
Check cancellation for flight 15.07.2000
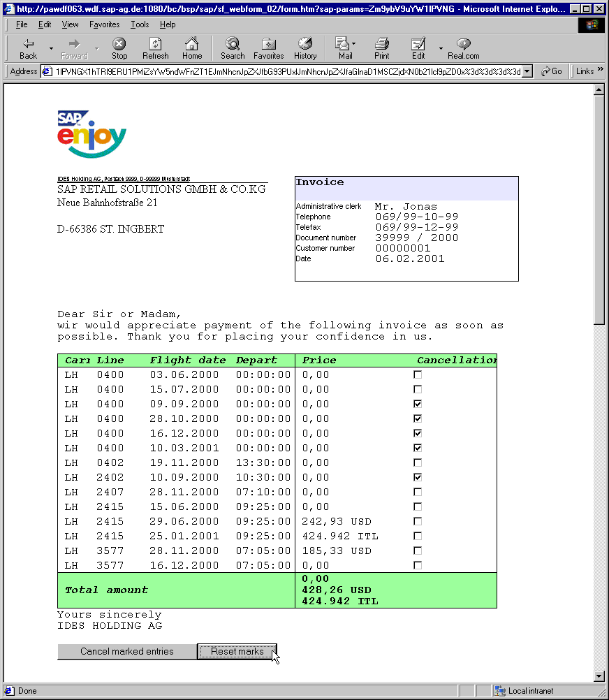[x=418, y=389]
